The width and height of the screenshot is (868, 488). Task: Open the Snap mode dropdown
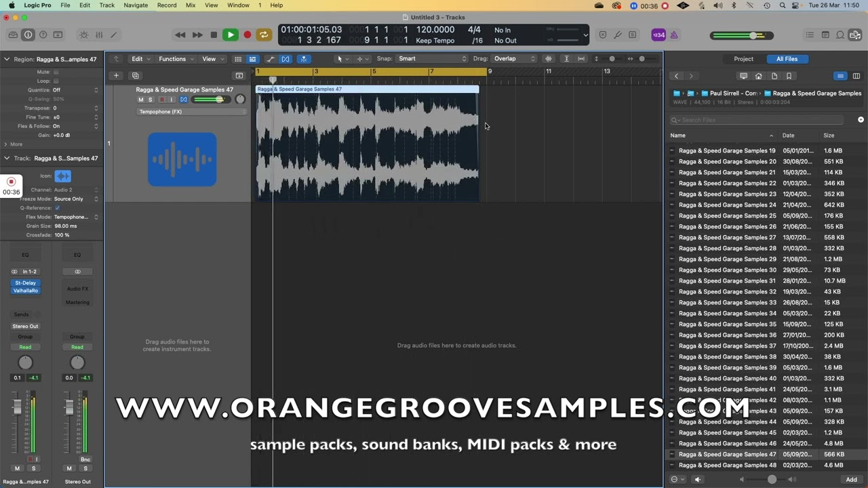click(433, 59)
